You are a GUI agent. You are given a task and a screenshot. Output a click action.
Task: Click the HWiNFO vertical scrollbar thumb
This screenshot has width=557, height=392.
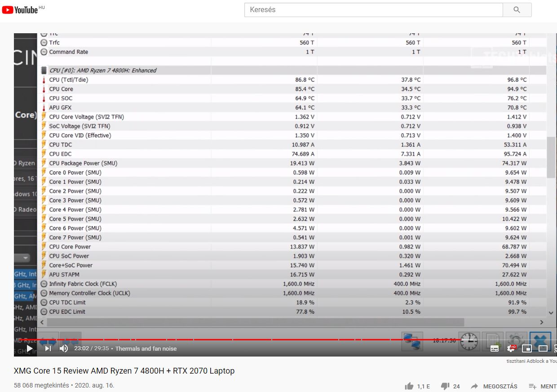551,157
